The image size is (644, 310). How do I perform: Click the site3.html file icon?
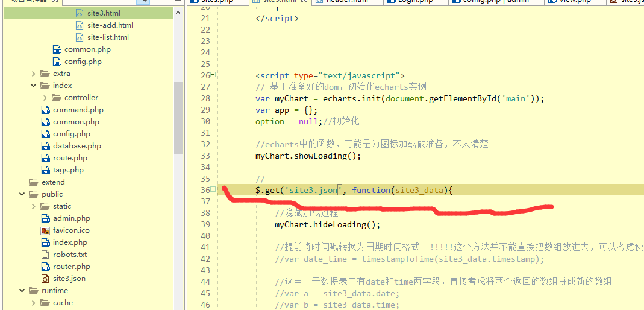coord(80,13)
